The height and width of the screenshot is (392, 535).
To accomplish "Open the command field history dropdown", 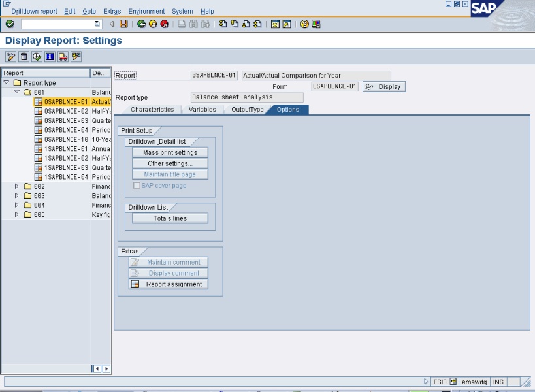I will pos(97,24).
